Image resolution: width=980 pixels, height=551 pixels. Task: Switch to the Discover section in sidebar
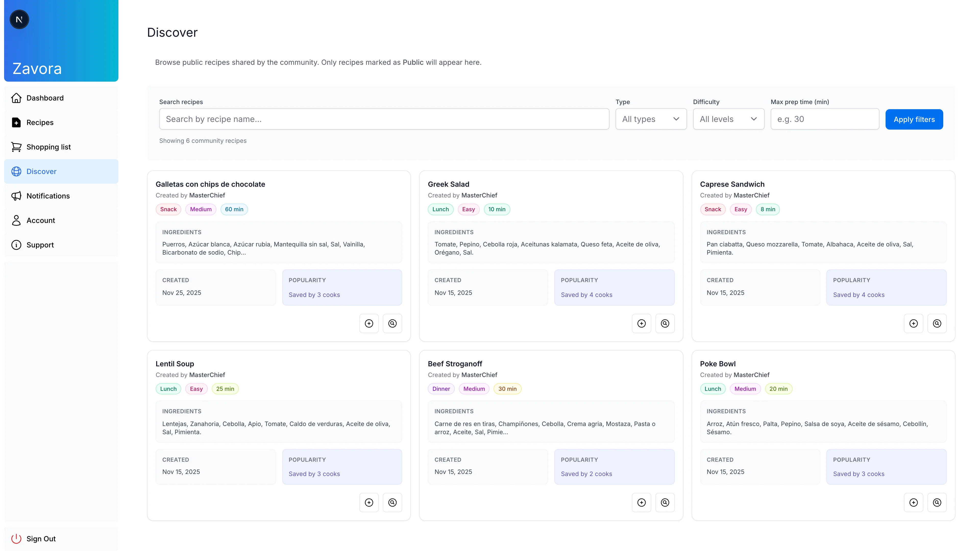click(x=41, y=171)
